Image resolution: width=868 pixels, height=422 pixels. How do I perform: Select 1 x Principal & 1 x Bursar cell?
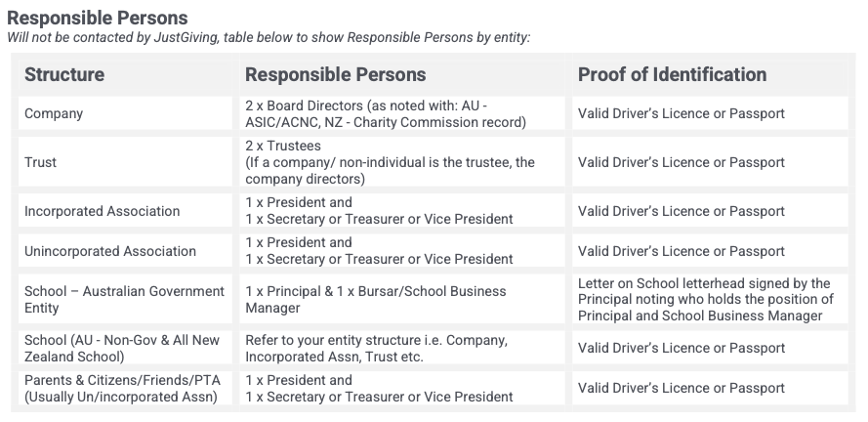[x=402, y=299]
